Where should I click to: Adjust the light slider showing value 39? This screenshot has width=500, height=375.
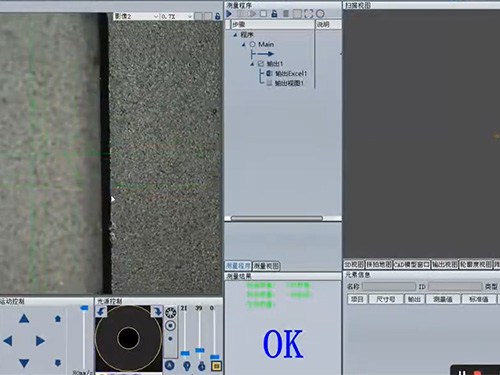point(200,350)
